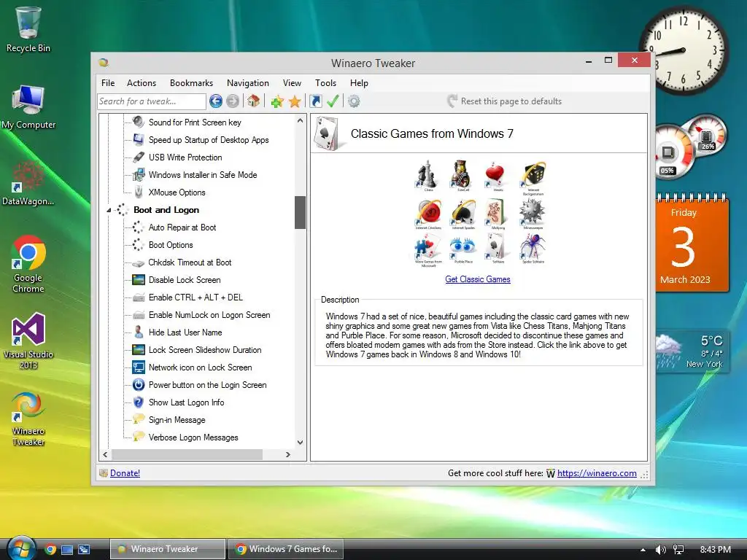Select Enable NumLock on Logon Screen
This screenshot has height=560, width=747.
tap(209, 315)
